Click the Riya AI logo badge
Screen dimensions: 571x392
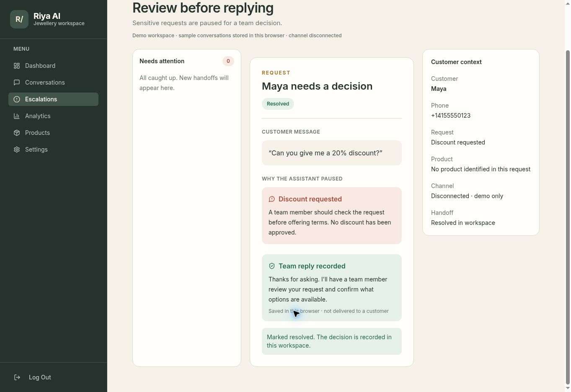click(19, 19)
